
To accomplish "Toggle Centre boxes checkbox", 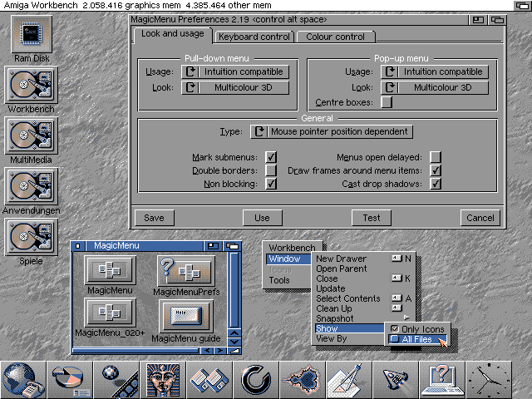I will coord(387,102).
